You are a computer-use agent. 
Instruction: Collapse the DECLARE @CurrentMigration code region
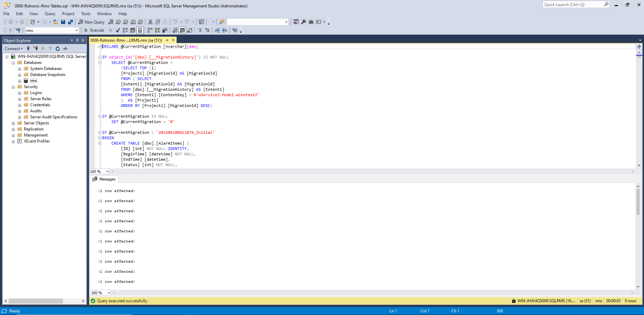click(100, 46)
